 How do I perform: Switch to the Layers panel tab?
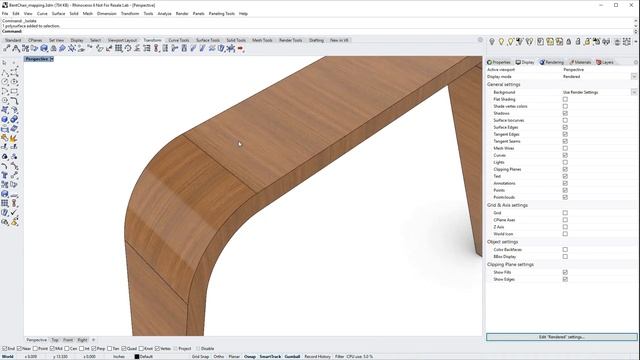tap(605, 62)
